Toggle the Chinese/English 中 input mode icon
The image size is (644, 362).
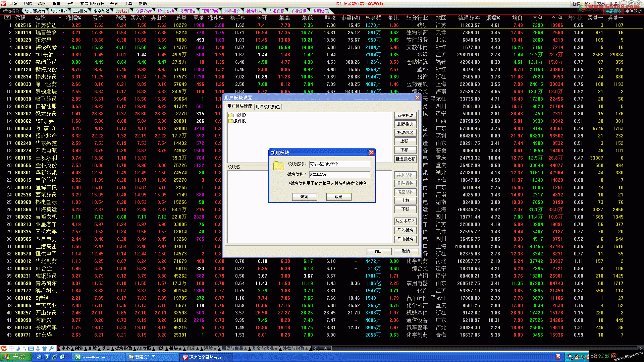click(11, 349)
